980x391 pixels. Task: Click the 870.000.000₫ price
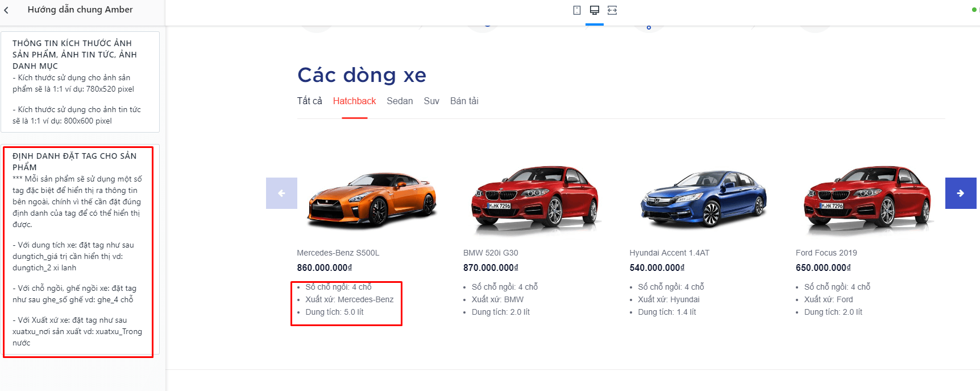[491, 267]
